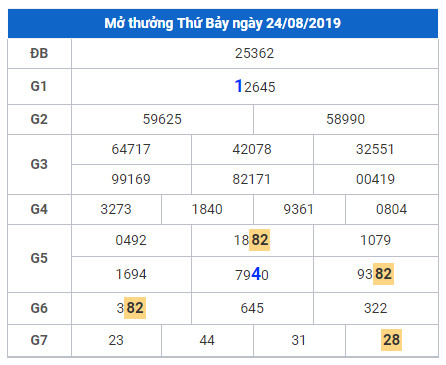This screenshot has height=365, width=446.
Task: Click the G6 number 382
Action: (131, 308)
